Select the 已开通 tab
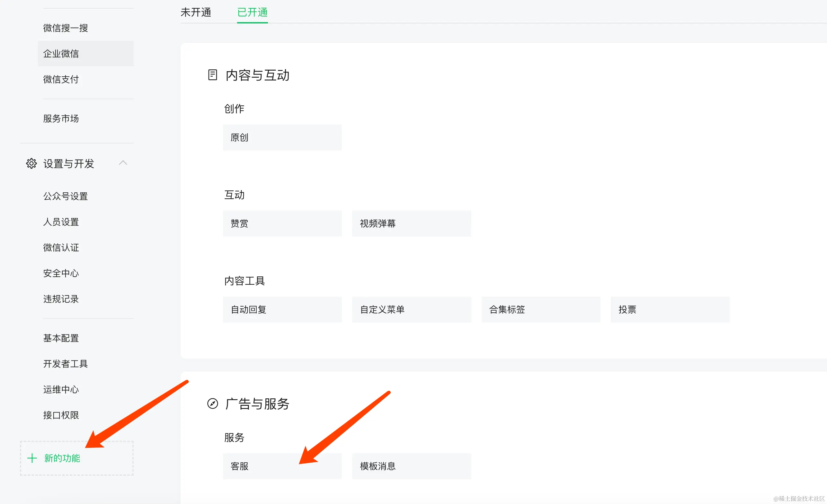The width and height of the screenshot is (827, 504). point(252,13)
